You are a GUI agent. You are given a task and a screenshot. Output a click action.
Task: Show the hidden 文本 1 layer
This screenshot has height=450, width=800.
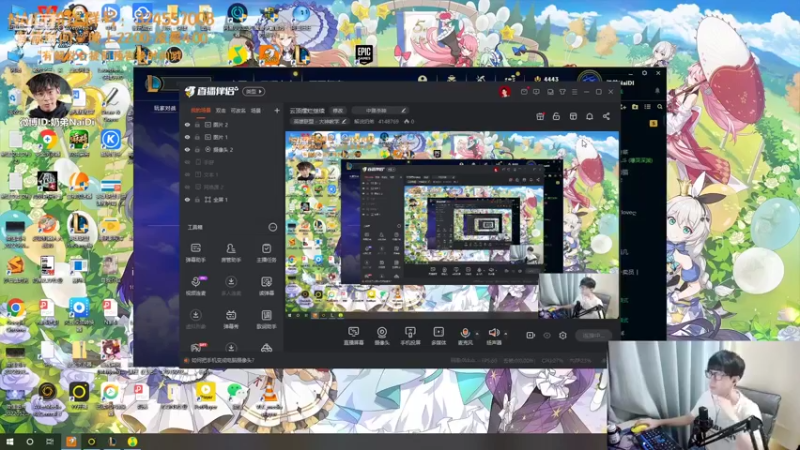[187, 175]
